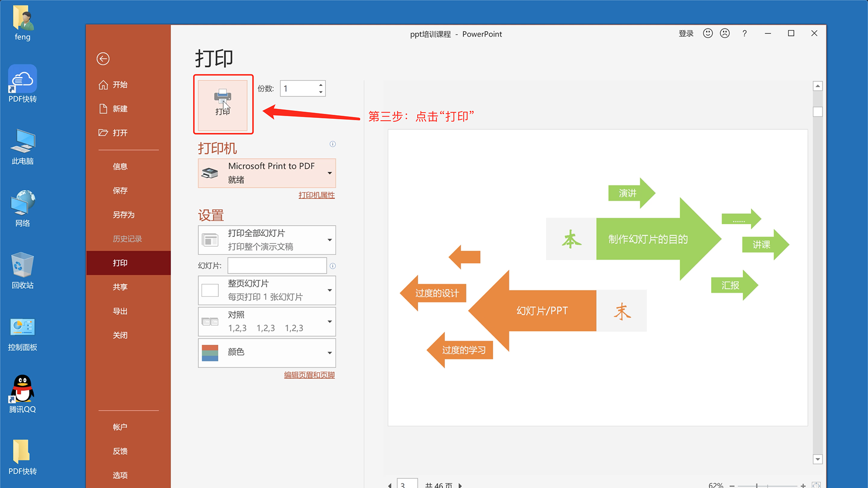Open Help via the question mark icon

tap(745, 33)
